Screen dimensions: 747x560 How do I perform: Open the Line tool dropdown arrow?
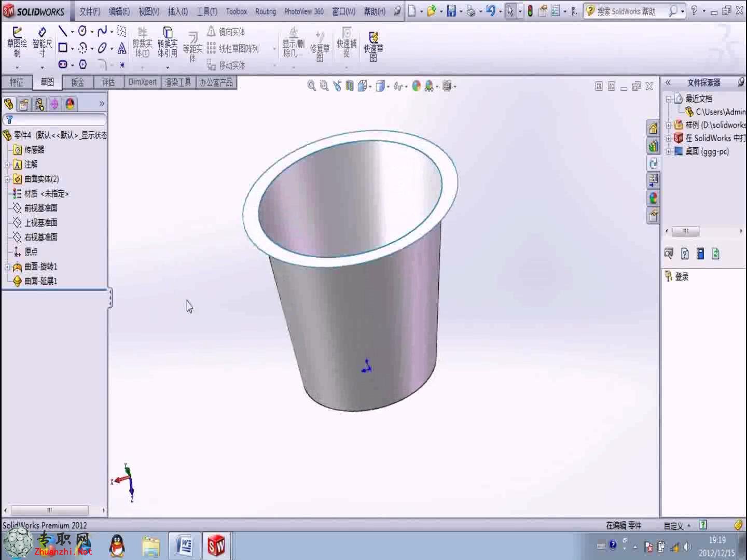point(72,32)
